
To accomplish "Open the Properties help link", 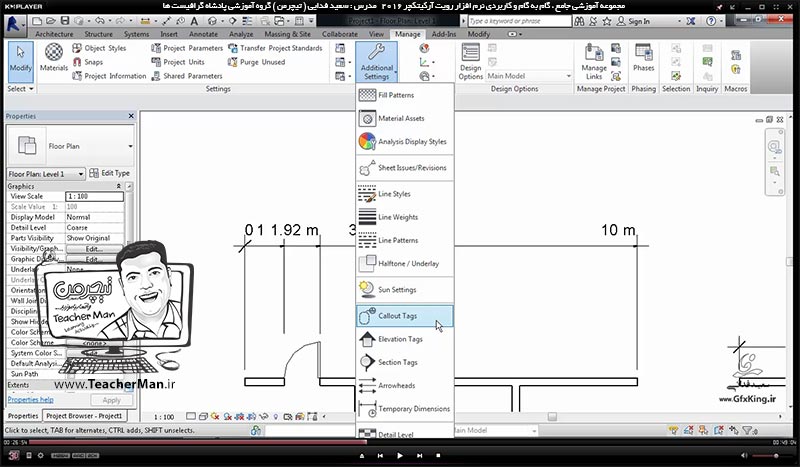I will 31,400.
